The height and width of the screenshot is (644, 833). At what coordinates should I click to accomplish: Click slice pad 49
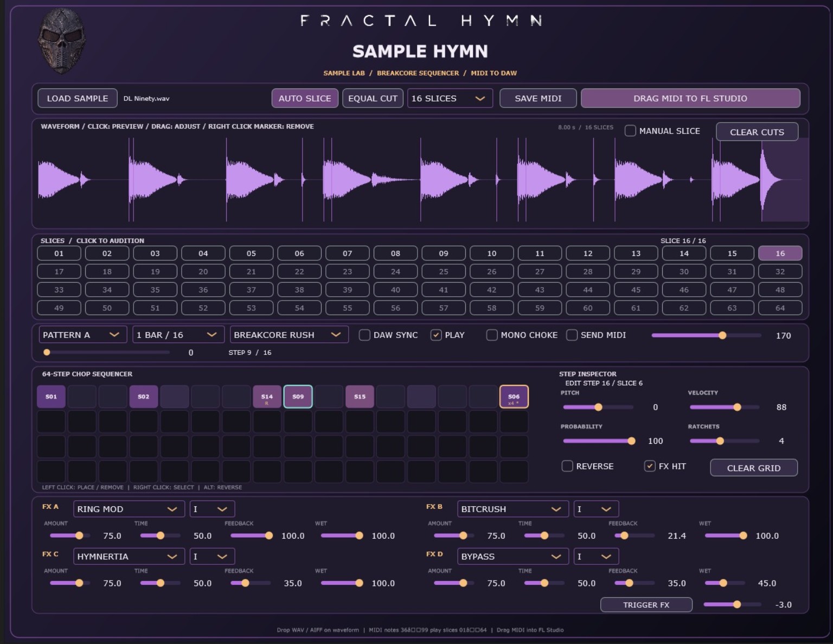pyautogui.click(x=59, y=308)
